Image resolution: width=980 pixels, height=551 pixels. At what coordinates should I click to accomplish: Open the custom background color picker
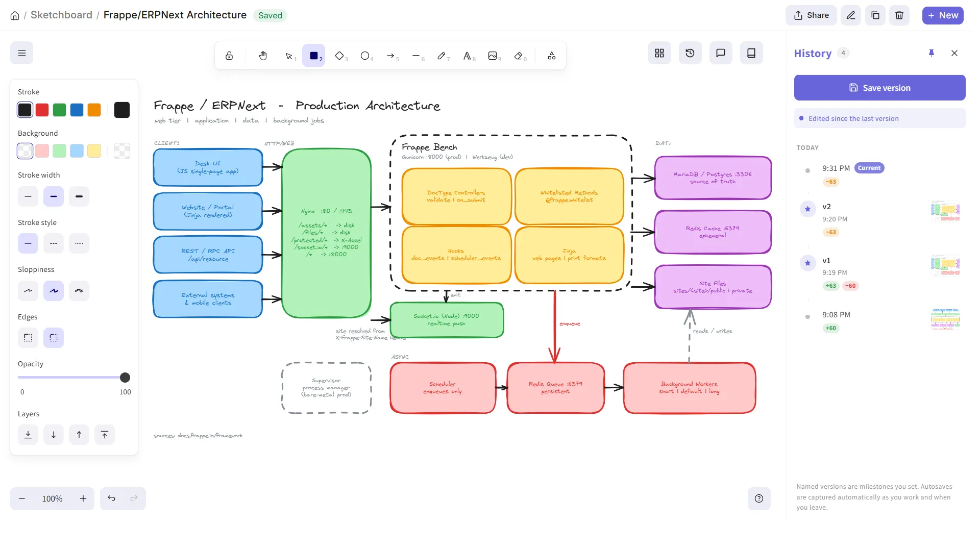tap(122, 151)
